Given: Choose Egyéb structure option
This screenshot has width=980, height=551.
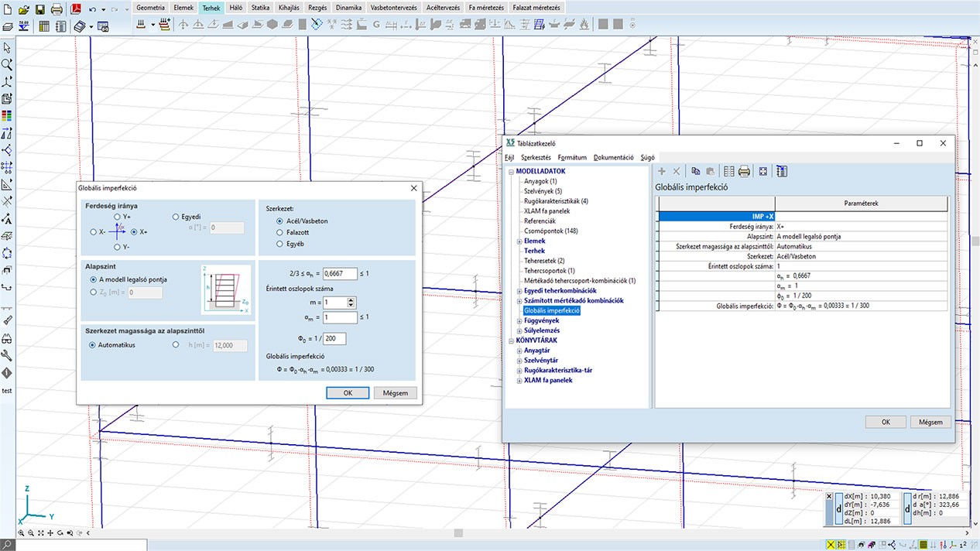Looking at the screenshot, I should click(280, 244).
